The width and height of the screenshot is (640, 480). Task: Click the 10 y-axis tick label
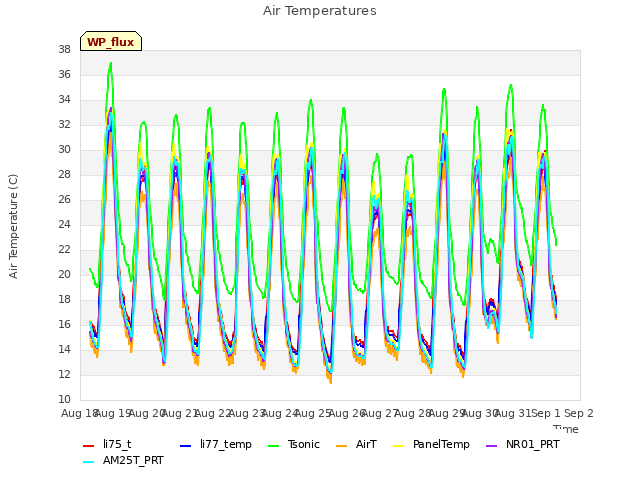tap(64, 400)
